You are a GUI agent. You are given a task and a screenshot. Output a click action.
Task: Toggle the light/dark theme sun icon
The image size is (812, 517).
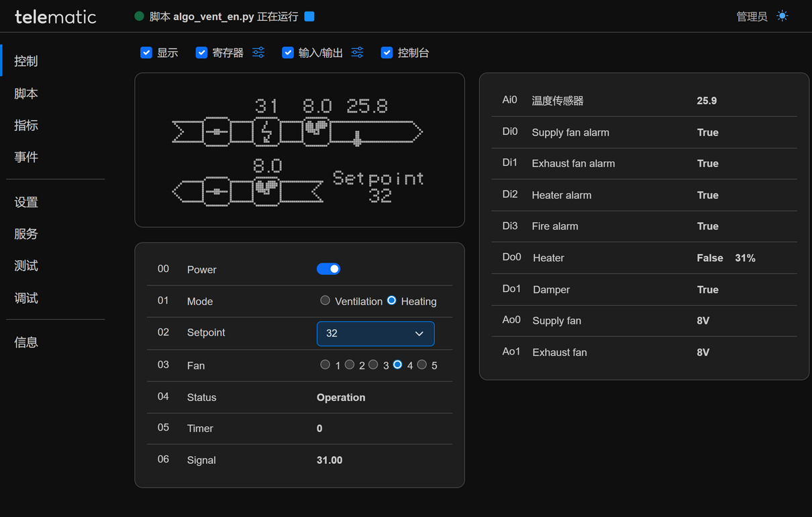(x=782, y=16)
